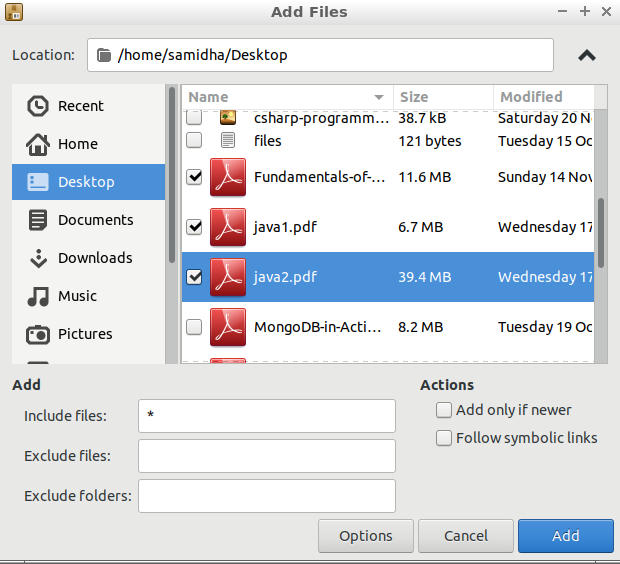This screenshot has height=564, width=620.
Task: Enable Add only if newer
Action: coord(444,410)
